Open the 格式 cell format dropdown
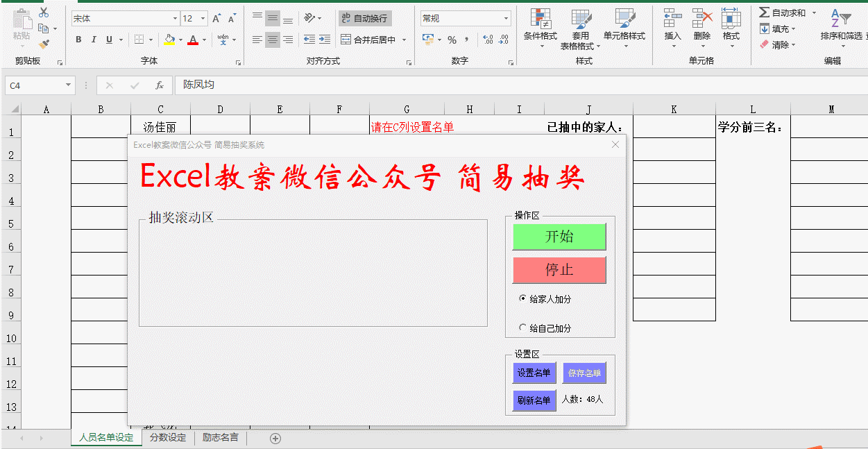 (731, 28)
